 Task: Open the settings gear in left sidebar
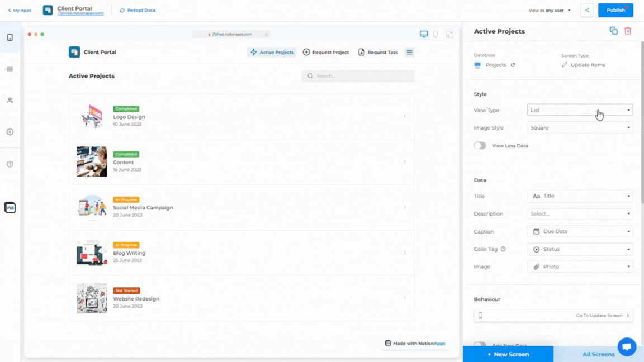pos(10,132)
